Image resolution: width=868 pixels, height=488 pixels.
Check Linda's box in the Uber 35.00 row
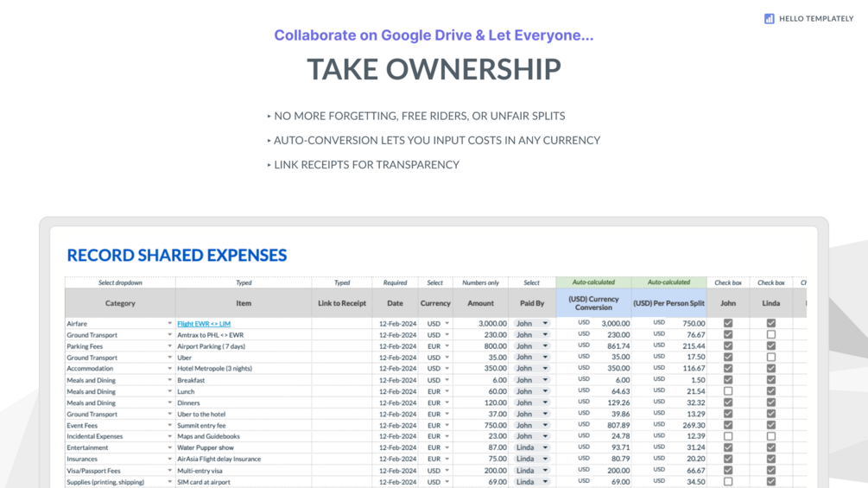[x=771, y=358]
